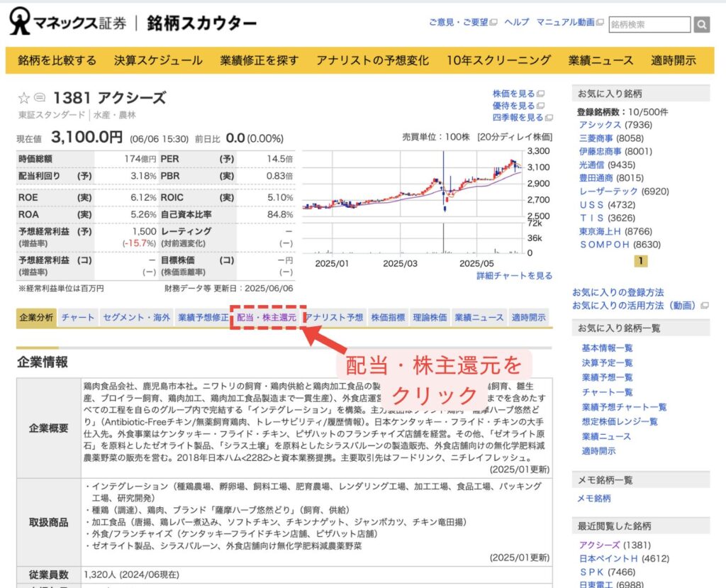Switch to アナリスト予想 tab
This screenshot has width=726, height=588.
335,317
